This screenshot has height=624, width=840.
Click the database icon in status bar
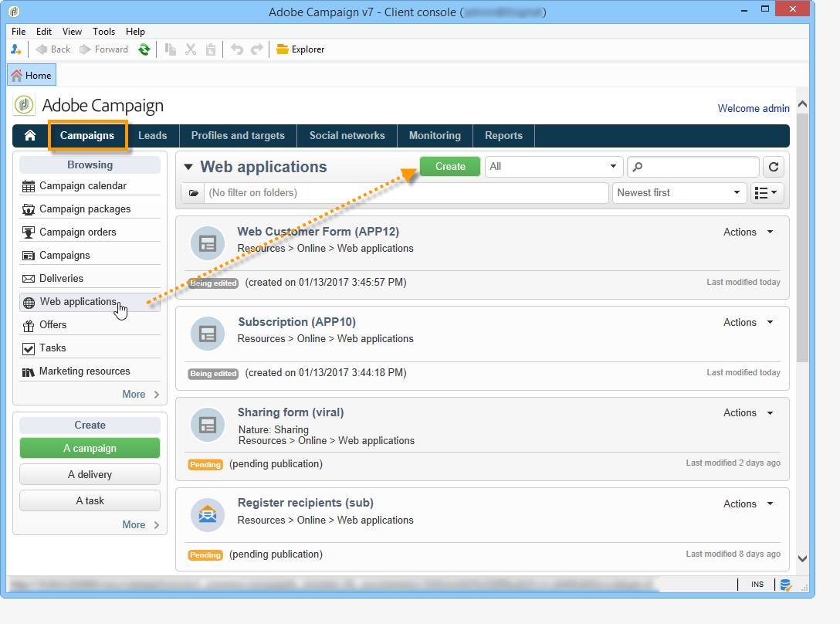785,585
